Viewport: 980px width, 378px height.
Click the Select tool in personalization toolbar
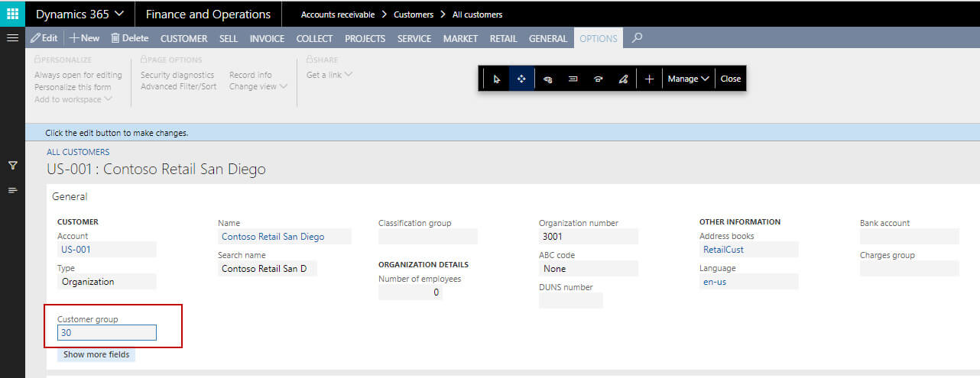[496, 79]
